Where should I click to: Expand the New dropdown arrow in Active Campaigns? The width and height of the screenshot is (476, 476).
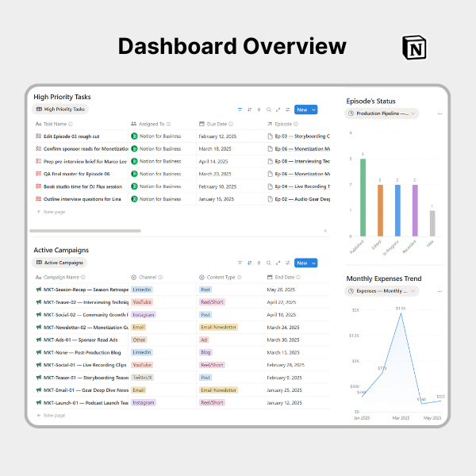(x=313, y=263)
